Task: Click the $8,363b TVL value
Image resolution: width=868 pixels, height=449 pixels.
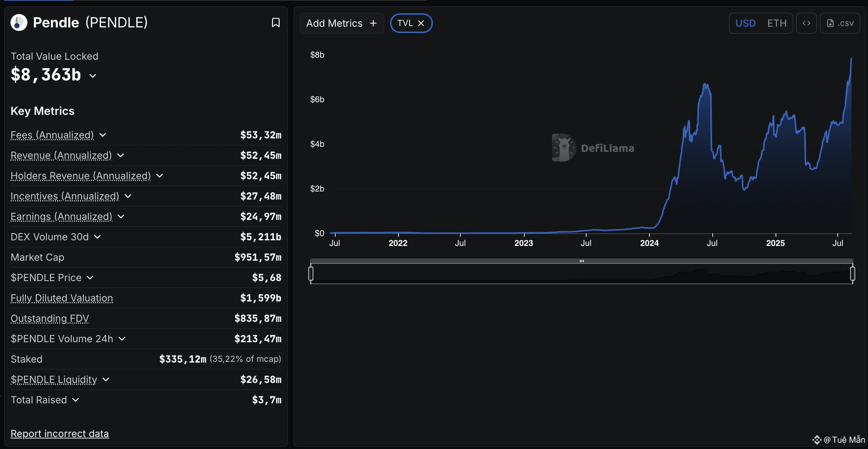Action: pos(46,75)
